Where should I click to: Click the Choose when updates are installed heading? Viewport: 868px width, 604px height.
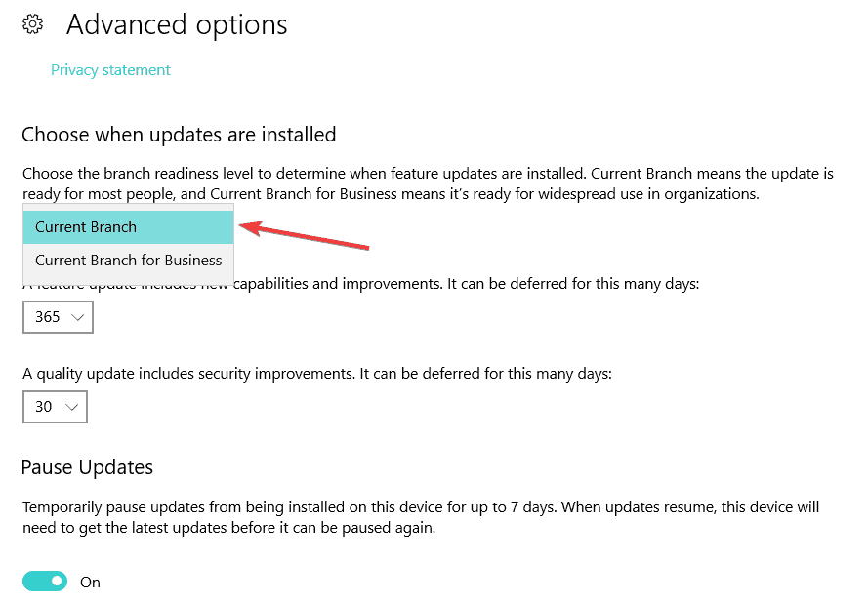point(179,135)
